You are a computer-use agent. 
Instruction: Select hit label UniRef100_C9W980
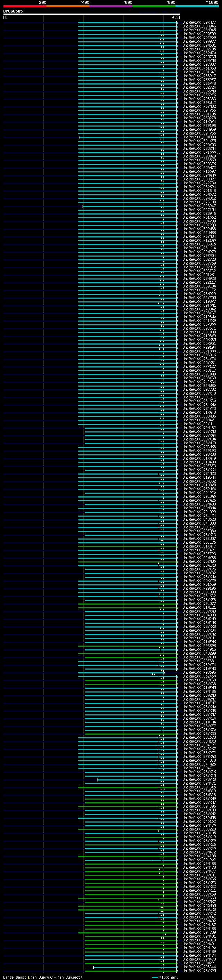coord(199,137)
